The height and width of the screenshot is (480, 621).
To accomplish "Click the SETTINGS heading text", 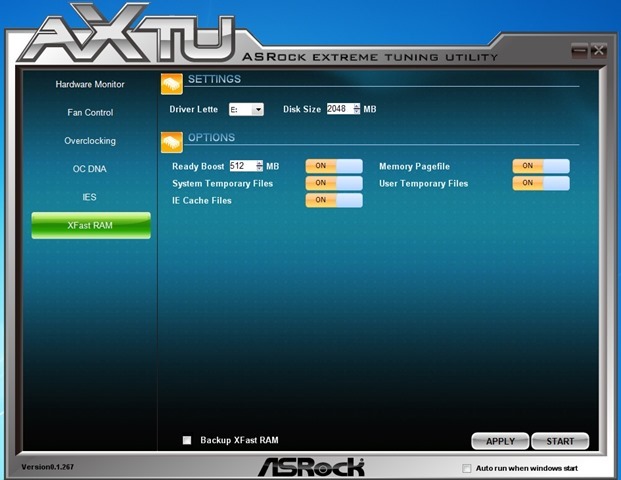I will pos(214,79).
